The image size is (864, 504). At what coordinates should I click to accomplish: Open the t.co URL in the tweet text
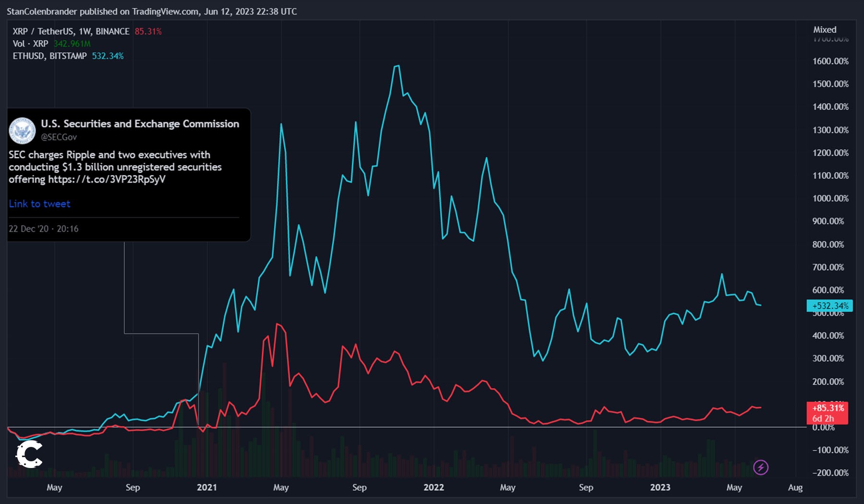[107, 179]
